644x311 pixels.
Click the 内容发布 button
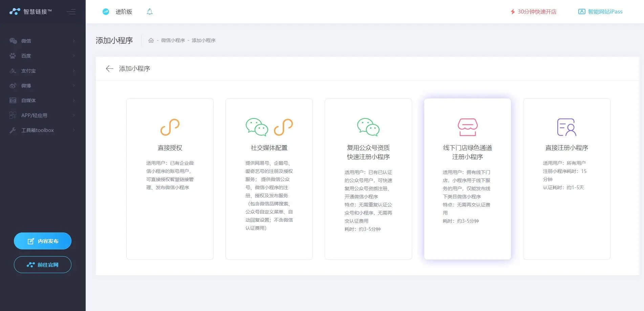click(43, 241)
